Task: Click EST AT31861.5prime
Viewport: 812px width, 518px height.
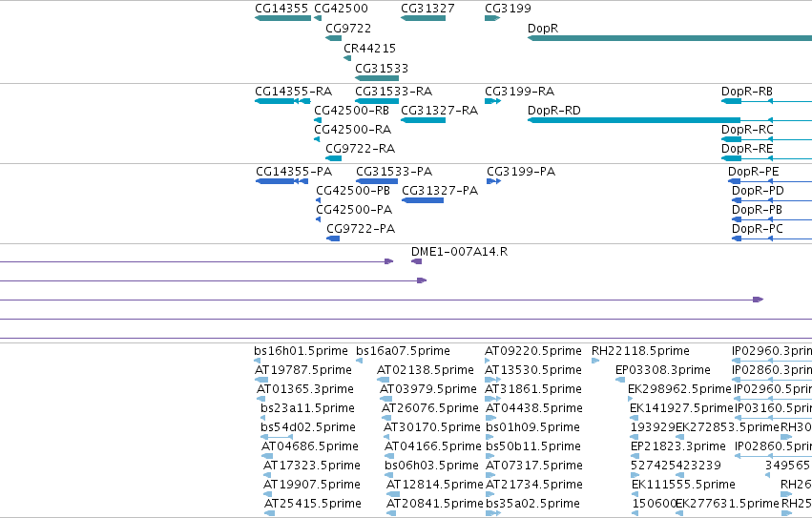Action: [x=493, y=399]
